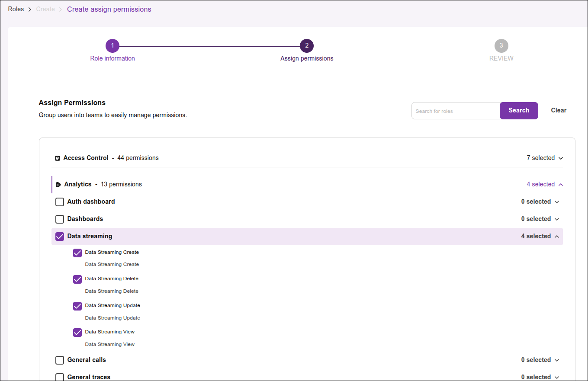Collapse the Analytics permissions section
This screenshot has height=381, width=588.
click(x=561, y=184)
